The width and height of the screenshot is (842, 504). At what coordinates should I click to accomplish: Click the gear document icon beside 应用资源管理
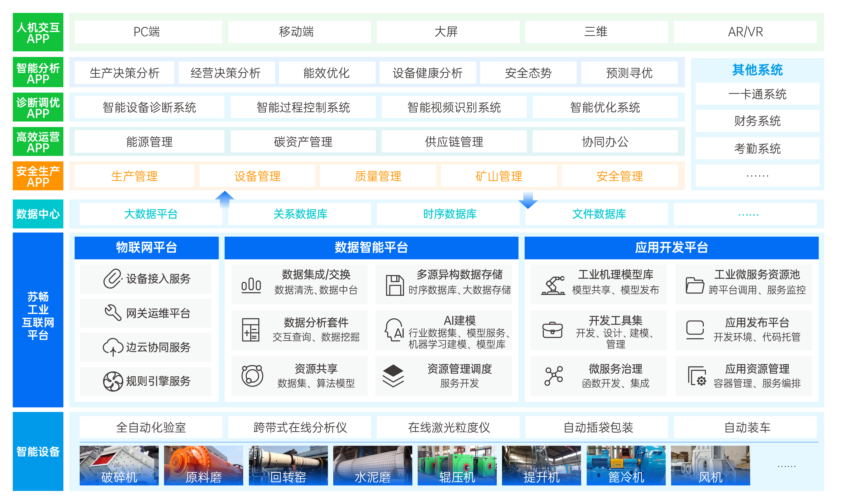697,376
